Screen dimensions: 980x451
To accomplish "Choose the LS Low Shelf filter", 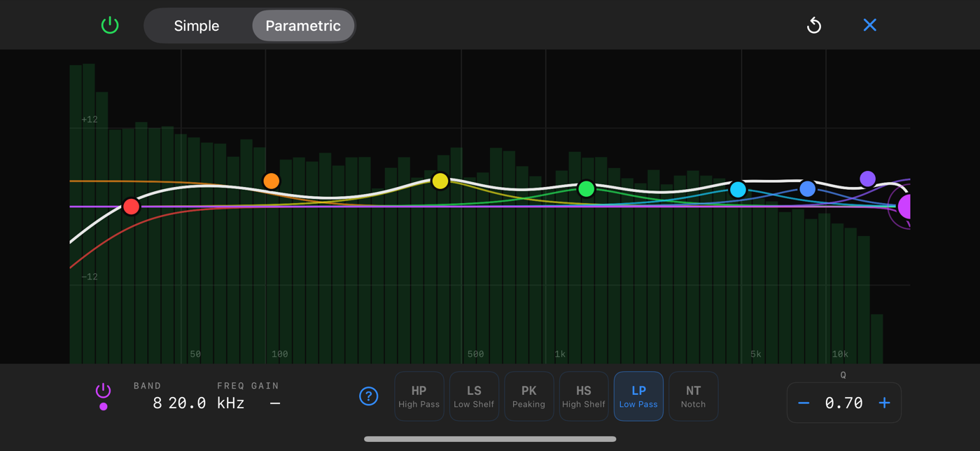I will point(474,396).
